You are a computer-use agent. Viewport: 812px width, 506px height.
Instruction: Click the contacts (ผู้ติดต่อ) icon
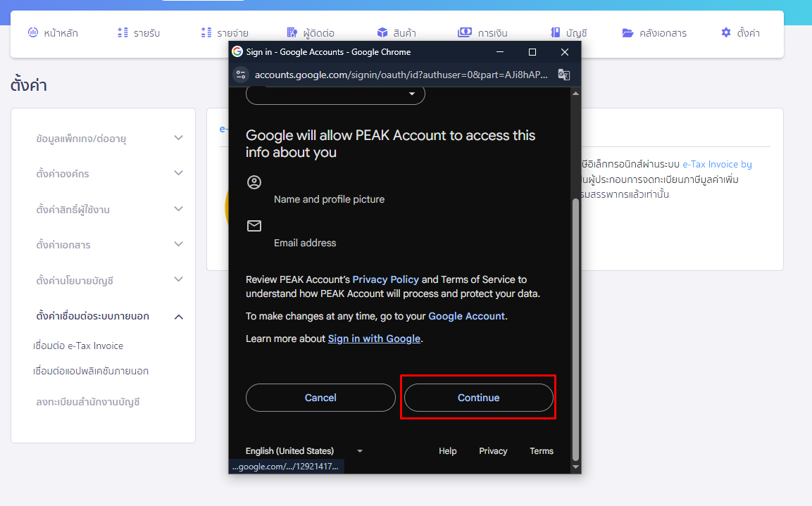292,33
